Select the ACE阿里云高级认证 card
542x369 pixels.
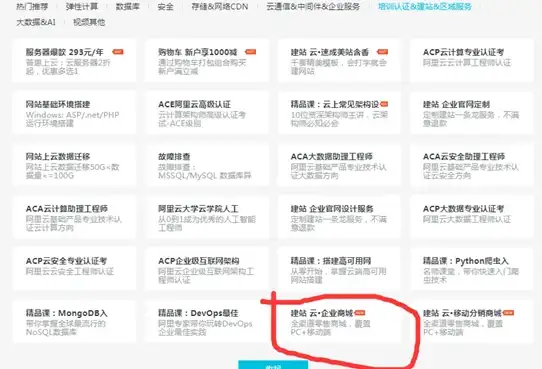[x=207, y=113]
